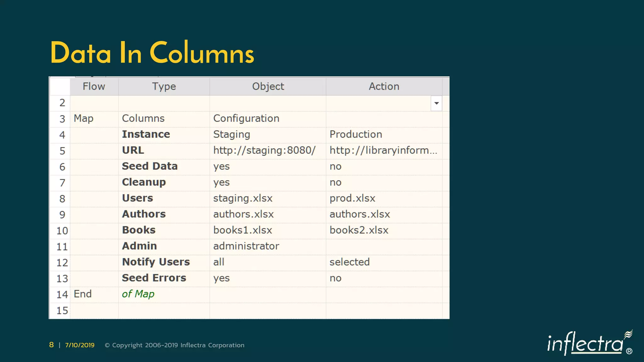Image resolution: width=644 pixels, height=362 pixels.
Task: Click the Object column header
Action: (x=268, y=86)
